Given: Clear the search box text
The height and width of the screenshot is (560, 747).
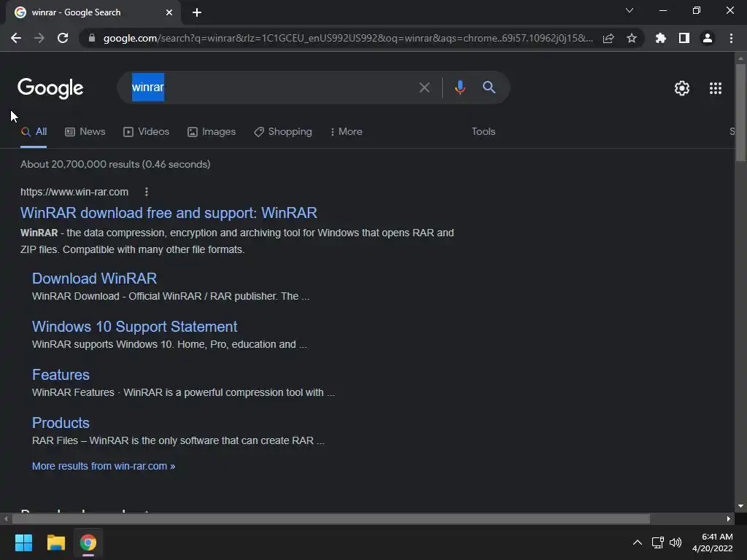Looking at the screenshot, I should [424, 87].
